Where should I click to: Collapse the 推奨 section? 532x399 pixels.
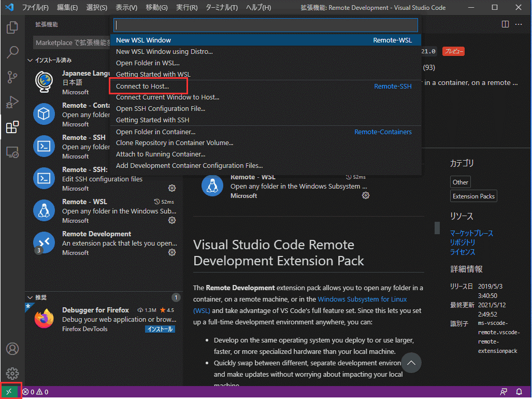(37, 297)
